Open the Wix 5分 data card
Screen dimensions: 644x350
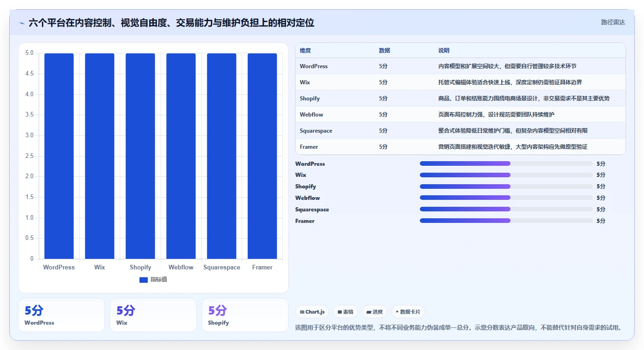click(153, 315)
